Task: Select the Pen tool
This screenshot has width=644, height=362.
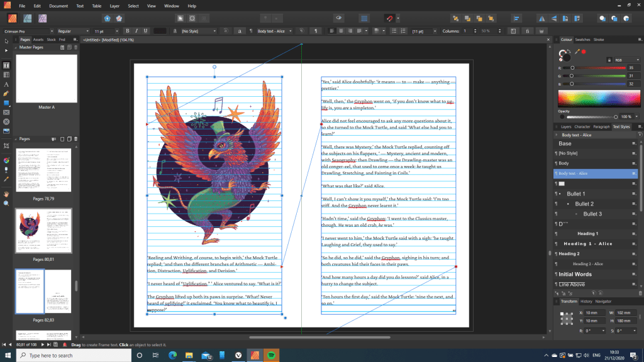Action: pos(6,94)
